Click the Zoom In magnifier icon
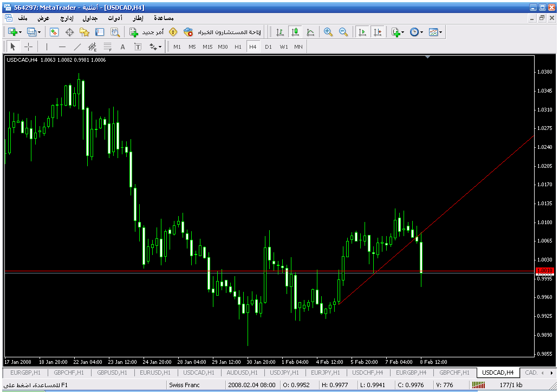The image size is (559, 392). (328, 32)
